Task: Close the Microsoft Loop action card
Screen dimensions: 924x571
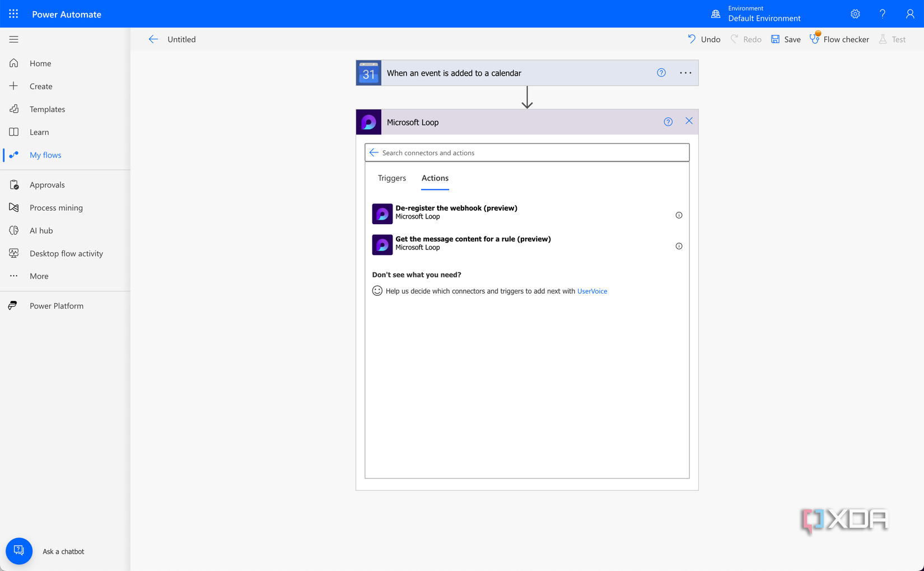Action: tap(689, 121)
